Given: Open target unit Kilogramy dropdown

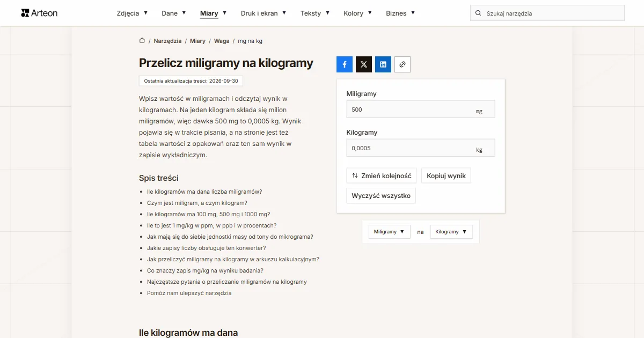Looking at the screenshot, I should [x=451, y=232].
